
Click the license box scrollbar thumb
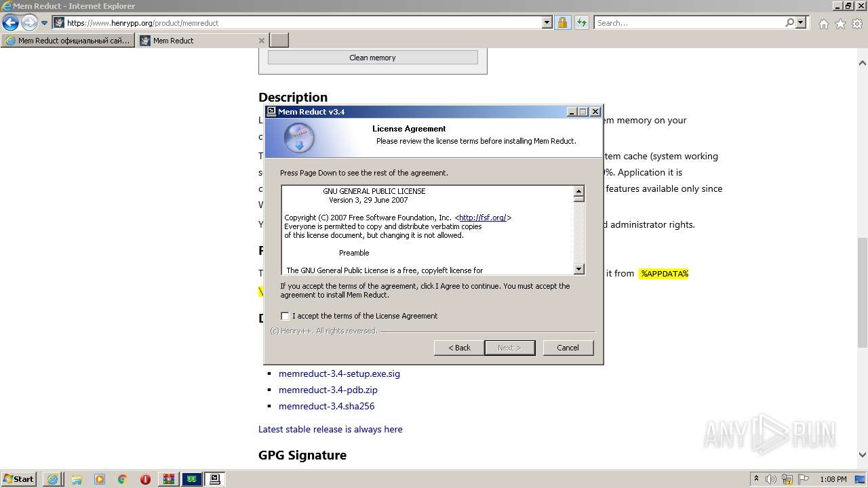(x=578, y=200)
